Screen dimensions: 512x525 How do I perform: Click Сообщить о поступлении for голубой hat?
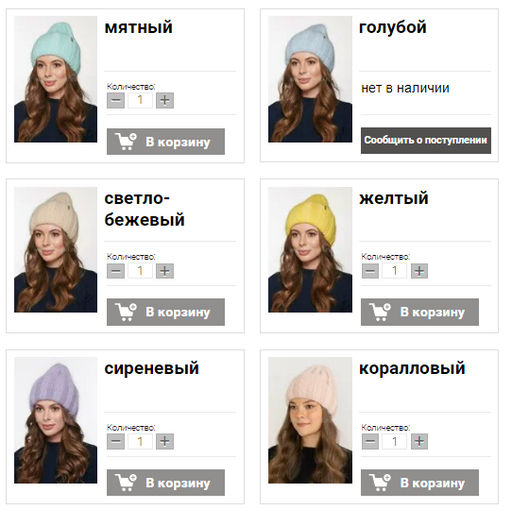426,140
